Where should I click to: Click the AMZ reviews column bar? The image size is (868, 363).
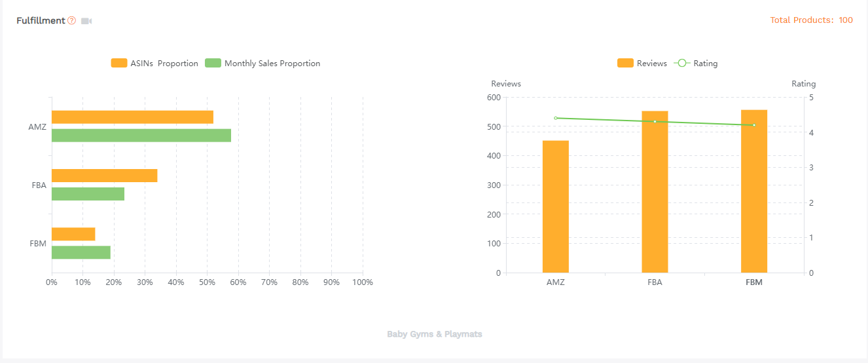pos(556,206)
